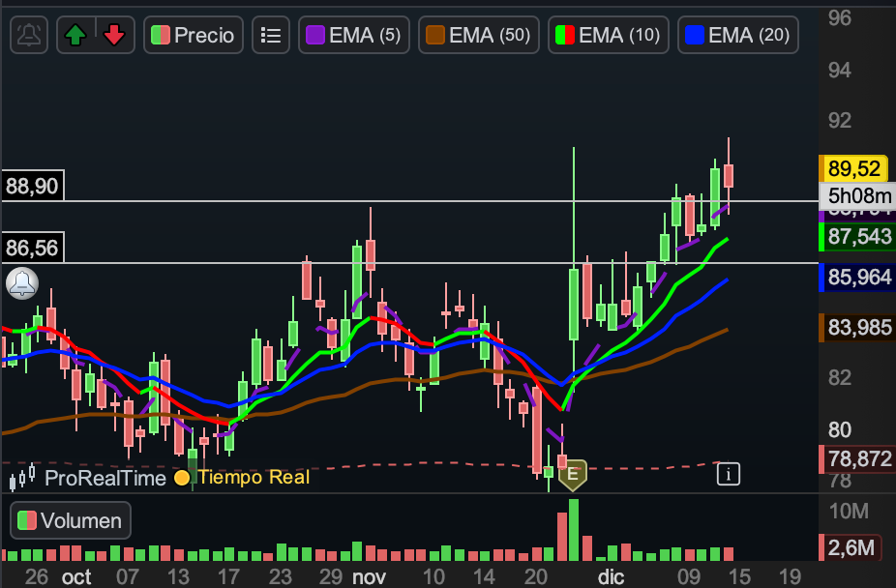Click the ProRealTime candlestick logo icon
Image resolution: width=896 pixels, height=588 pixels.
tap(23, 476)
